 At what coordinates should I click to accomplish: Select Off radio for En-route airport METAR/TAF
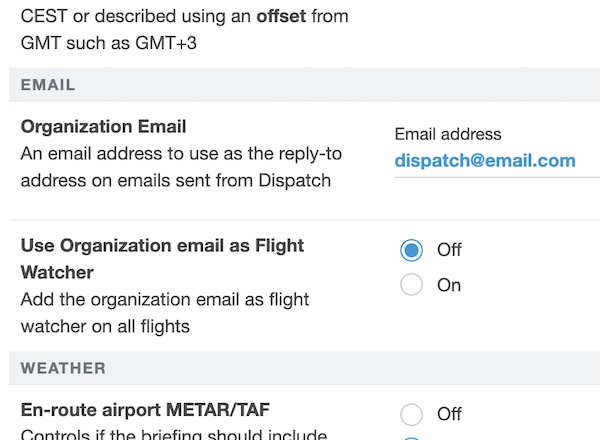click(x=411, y=413)
